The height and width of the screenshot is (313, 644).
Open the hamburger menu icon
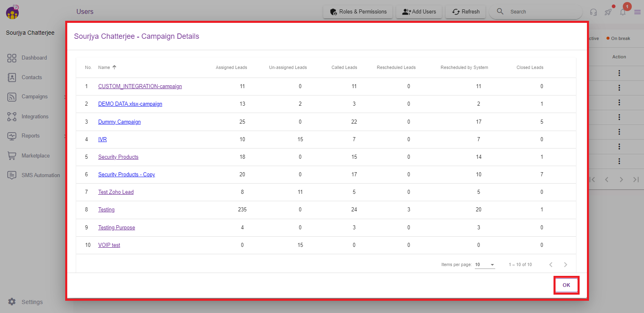[637, 12]
